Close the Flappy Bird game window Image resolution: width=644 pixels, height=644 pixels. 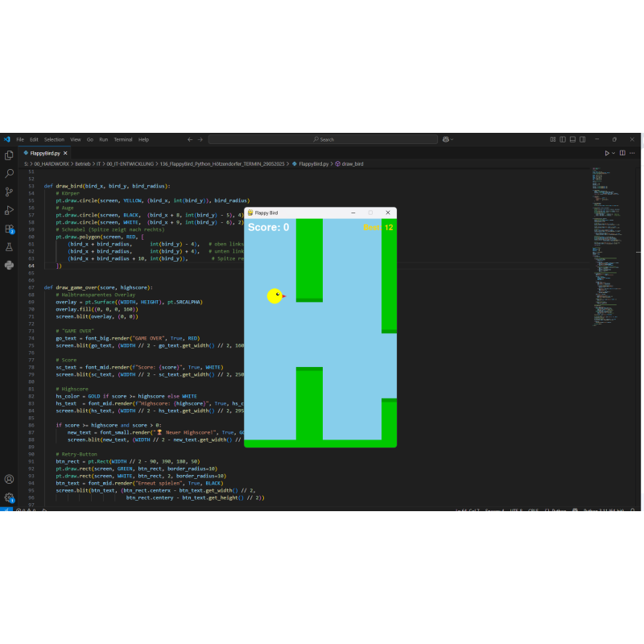coord(388,213)
